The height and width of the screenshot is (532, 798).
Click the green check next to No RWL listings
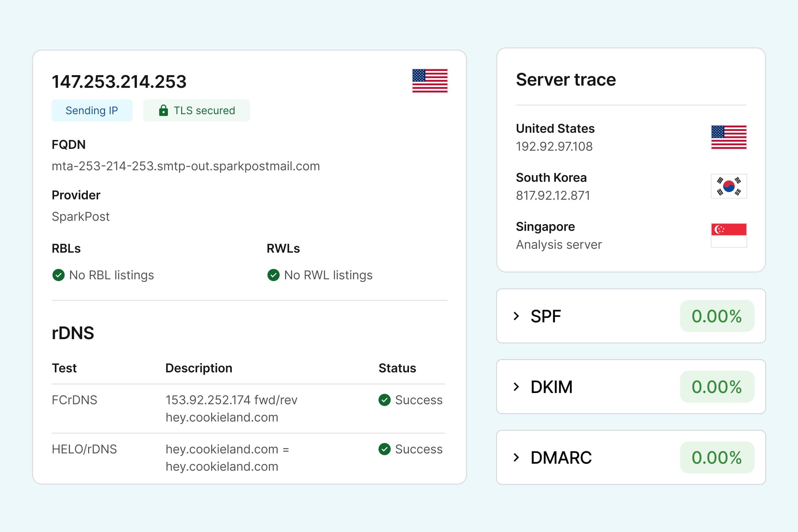pyautogui.click(x=273, y=275)
